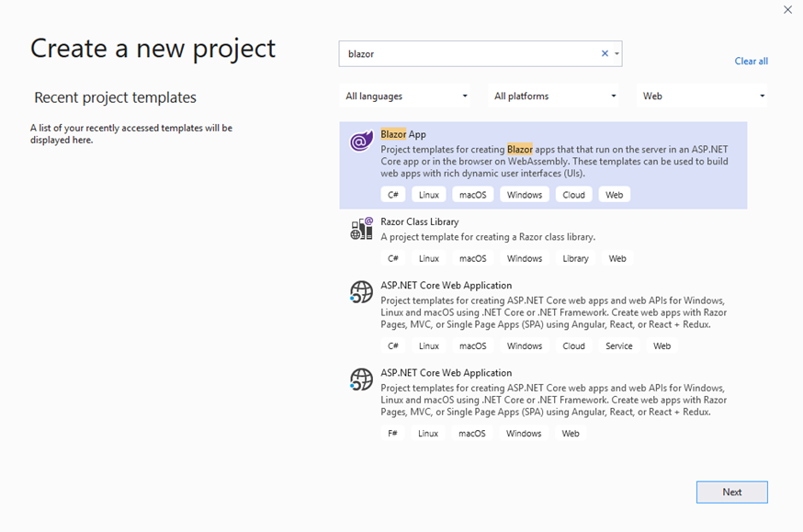Click the Linux tag under Blazor App
Image resolution: width=803 pixels, height=532 pixels.
pos(429,195)
